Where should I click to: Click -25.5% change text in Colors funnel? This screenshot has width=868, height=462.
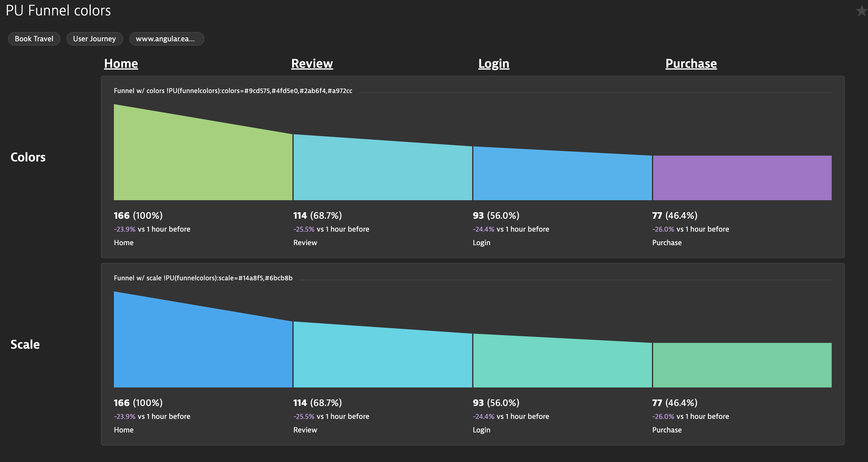click(304, 229)
